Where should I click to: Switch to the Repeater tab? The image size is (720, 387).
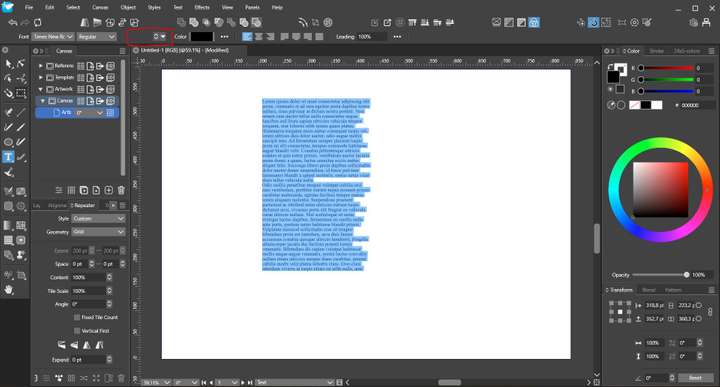pyautogui.click(x=84, y=205)
